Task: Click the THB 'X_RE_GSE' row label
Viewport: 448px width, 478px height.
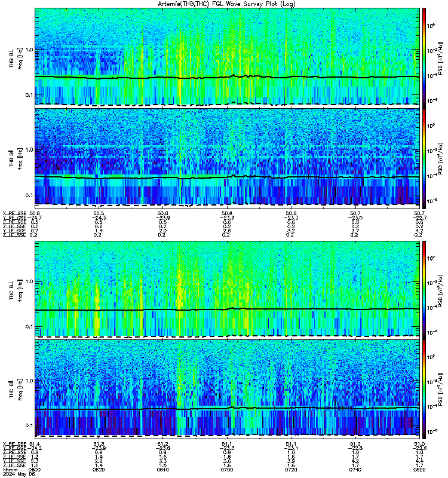Action: (14, 213)
